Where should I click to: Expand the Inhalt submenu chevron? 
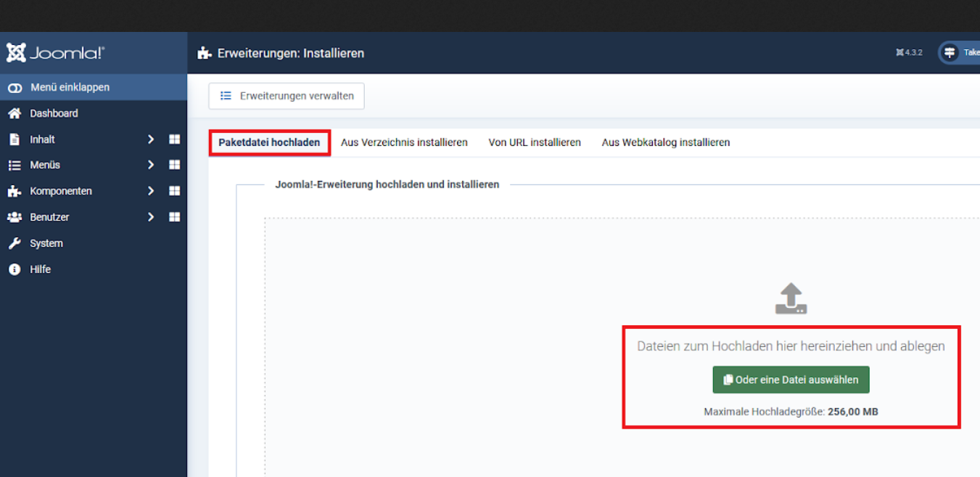[151, 139]
